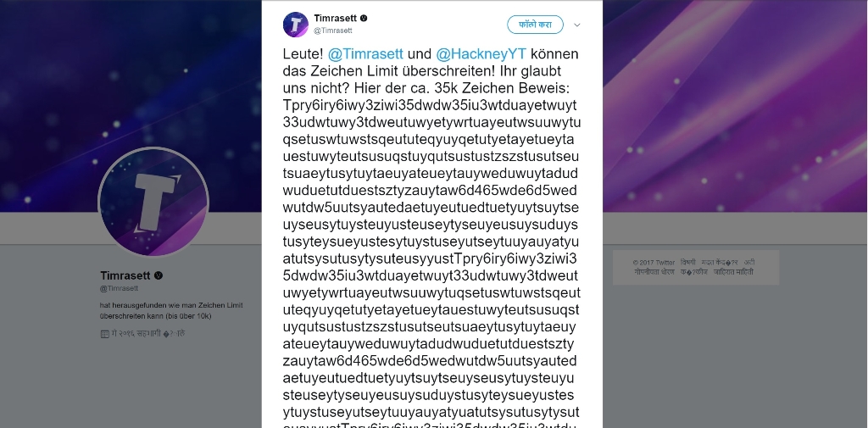The image size is (868, 428).
Task: Click the Timrasett profile name in sidebar
Action: [x=125, y=275]
